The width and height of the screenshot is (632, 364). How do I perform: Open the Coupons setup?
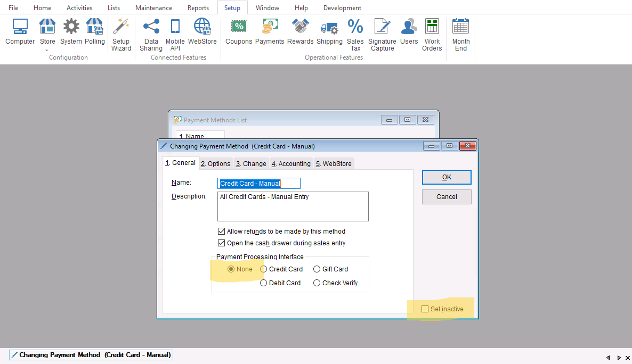[x=239, y=31]
